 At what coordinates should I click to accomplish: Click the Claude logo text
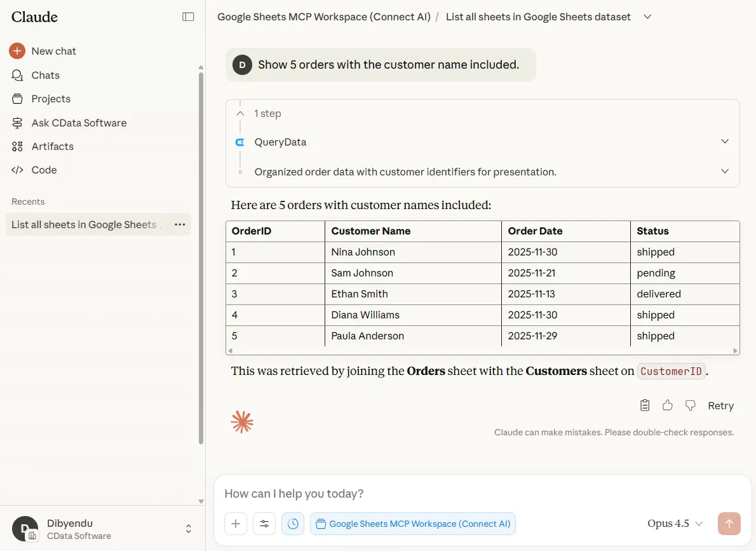34,17
